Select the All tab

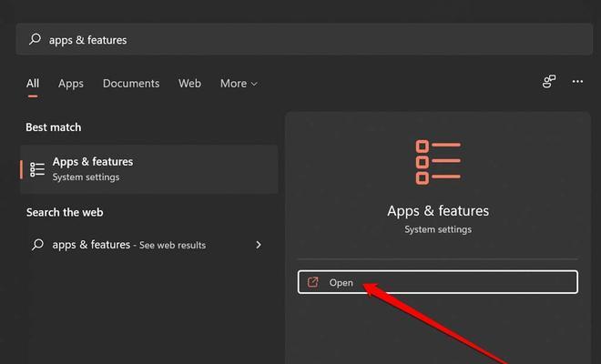coord(33,84)
